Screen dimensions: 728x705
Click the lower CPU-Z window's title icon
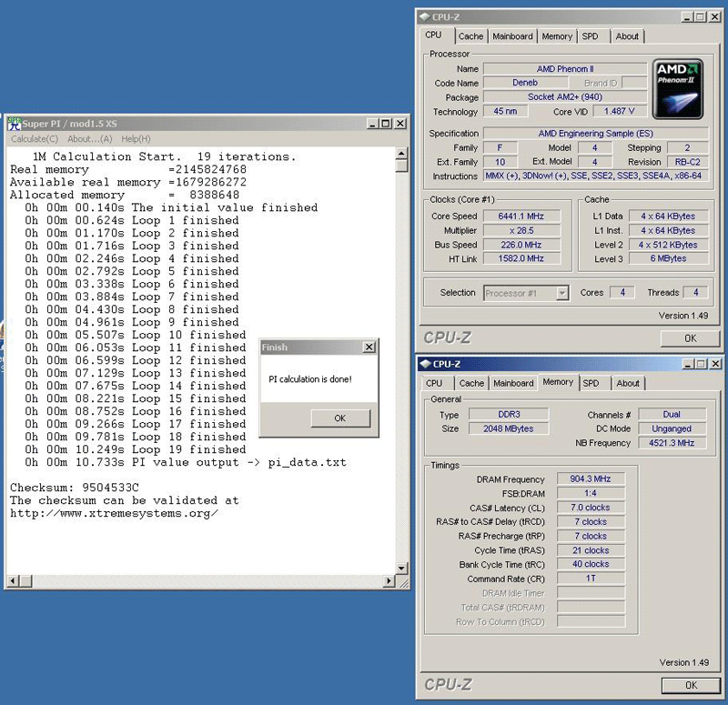click(x=426, y=364)
